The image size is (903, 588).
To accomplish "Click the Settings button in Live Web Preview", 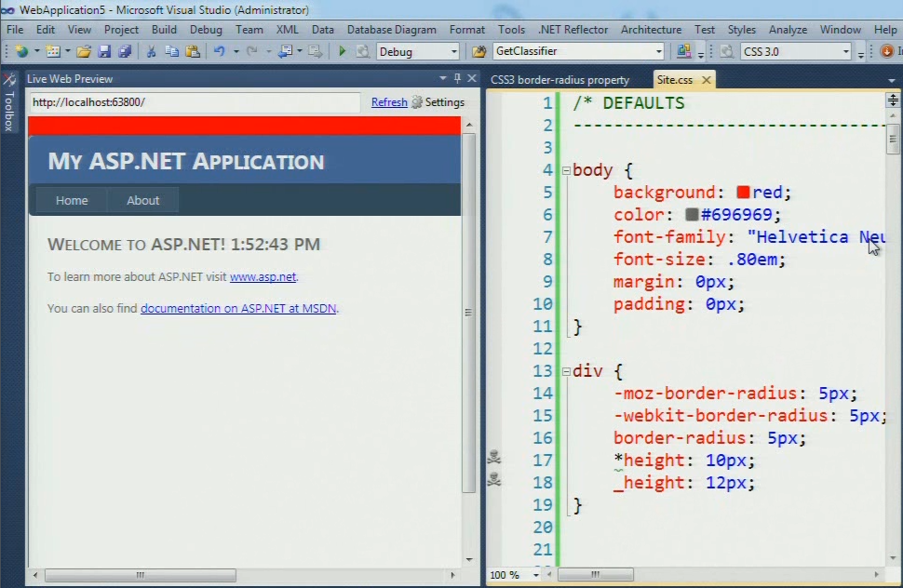I will pyautogui.click(x=445, y=102).
